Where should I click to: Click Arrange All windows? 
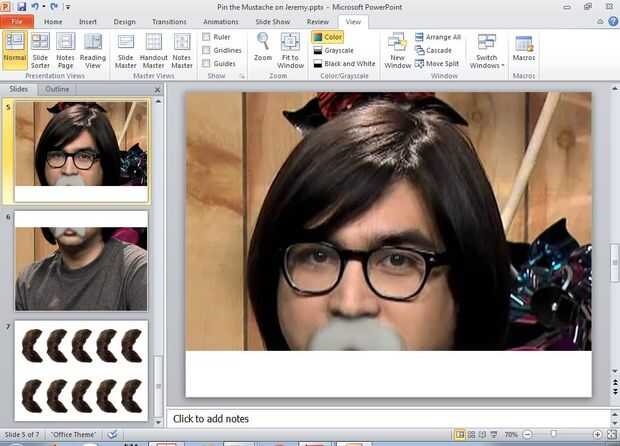pyautogui.click(x=437, y=37)
